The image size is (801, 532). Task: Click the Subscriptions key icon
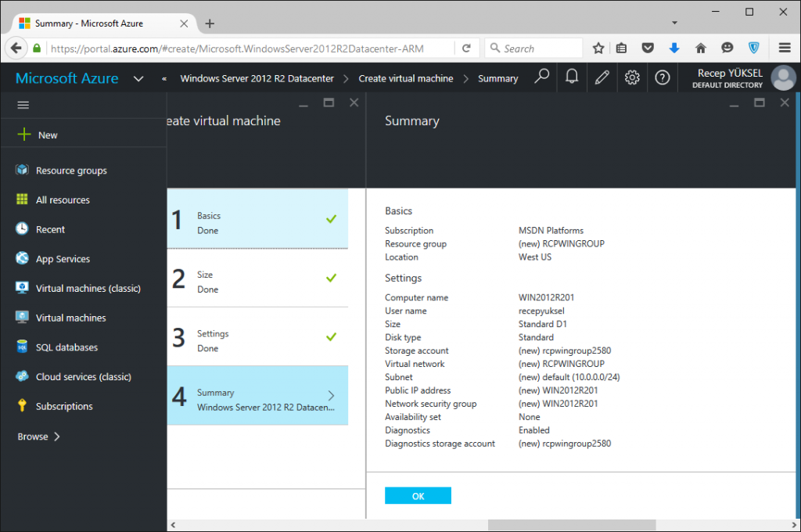point(22,406)
